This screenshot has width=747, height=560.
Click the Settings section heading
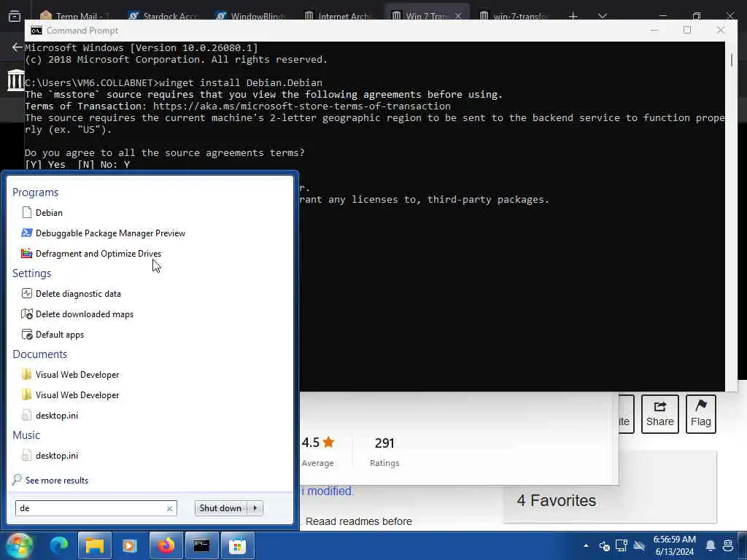[x=31, y=273]
